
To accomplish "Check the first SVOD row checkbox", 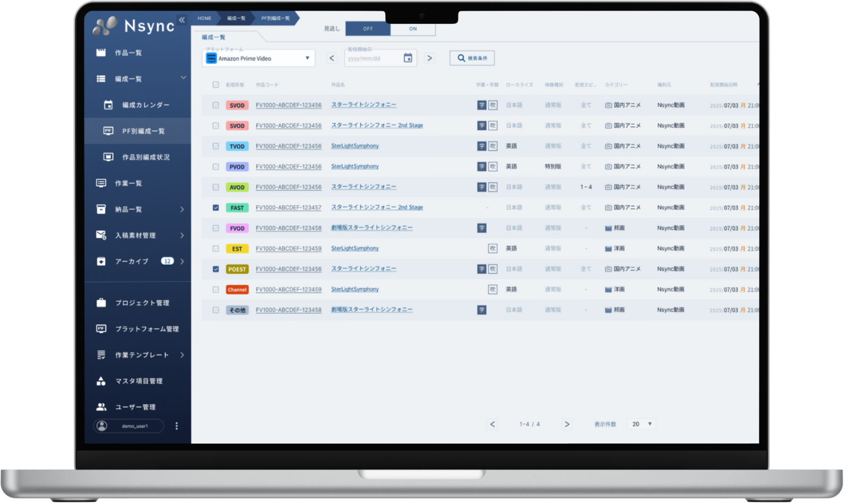I will pos(216,105).
